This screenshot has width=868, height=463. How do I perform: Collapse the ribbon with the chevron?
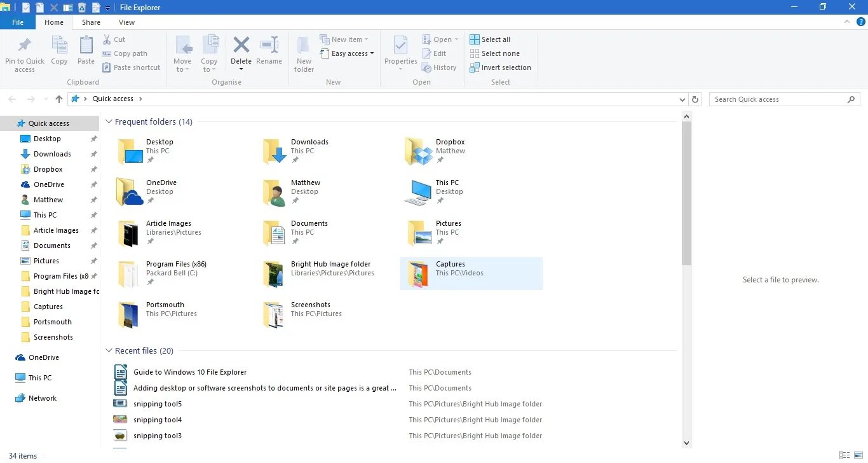pyautogui.click(x=847, y=22)
